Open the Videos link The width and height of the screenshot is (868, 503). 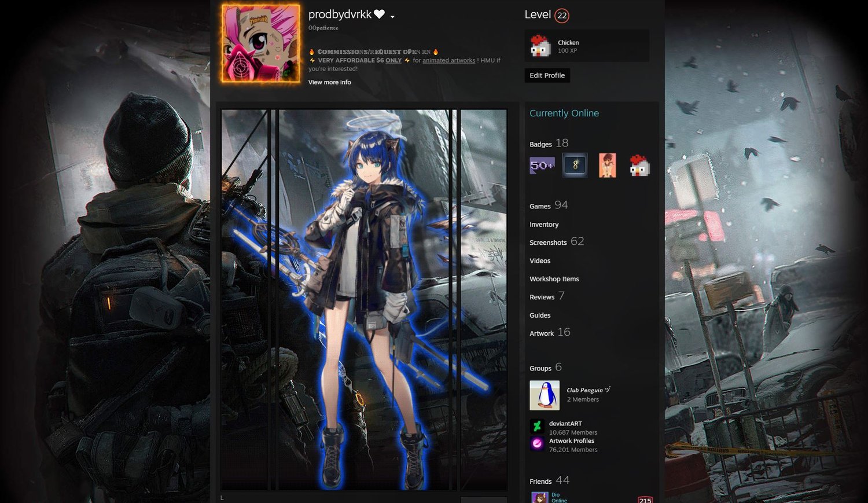pos(540,261)
